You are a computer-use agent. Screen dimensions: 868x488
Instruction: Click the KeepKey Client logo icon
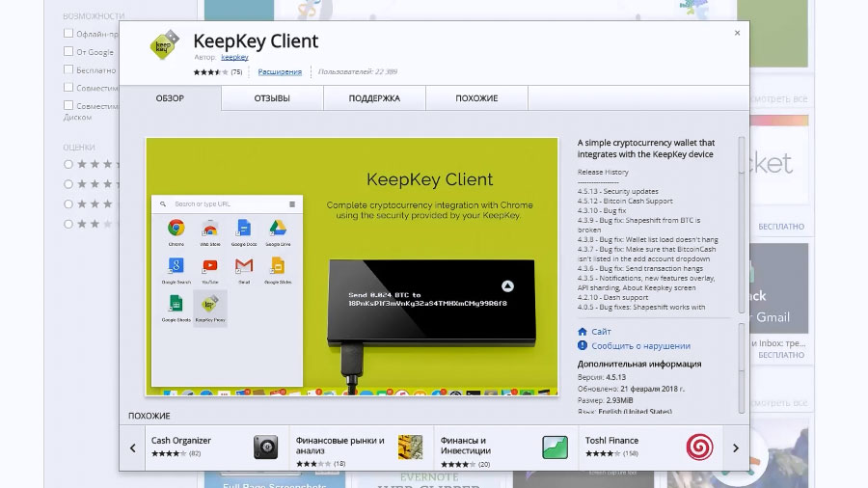(164, 44)
